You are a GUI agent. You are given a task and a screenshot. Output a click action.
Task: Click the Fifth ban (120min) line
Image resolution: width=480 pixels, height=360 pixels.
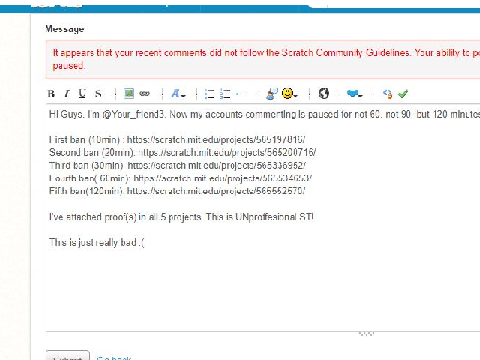(177, 191)
